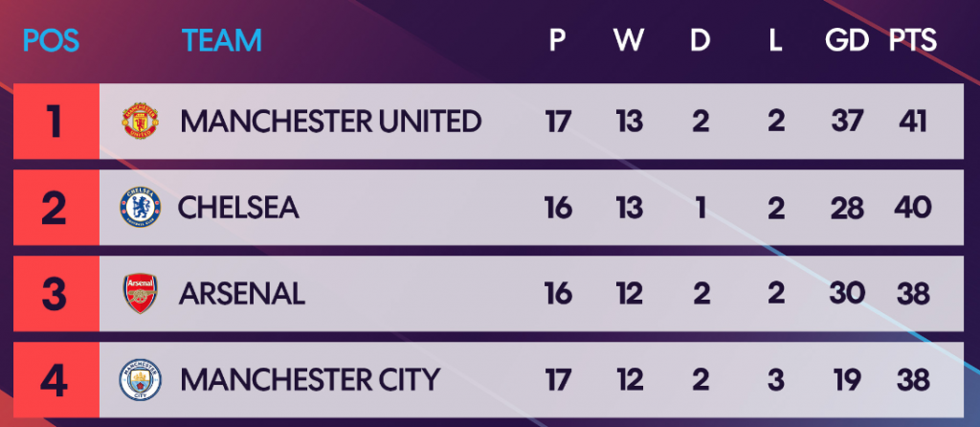Open the Chelsea team name
Image resolution: width=980 pixels, height=427 pixels.
[x=239, y=208]
